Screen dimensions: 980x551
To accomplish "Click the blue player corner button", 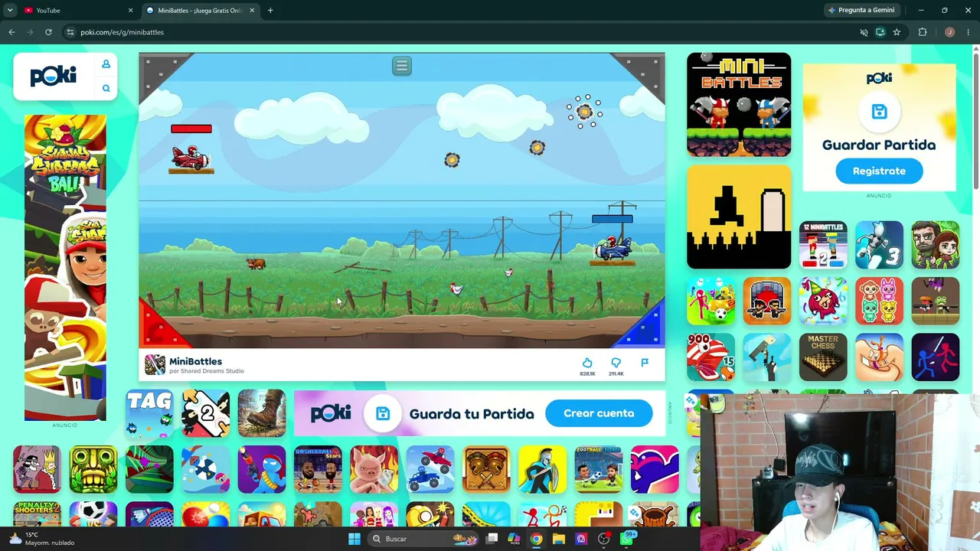I will pyautogui.click(x=647, y=328).
